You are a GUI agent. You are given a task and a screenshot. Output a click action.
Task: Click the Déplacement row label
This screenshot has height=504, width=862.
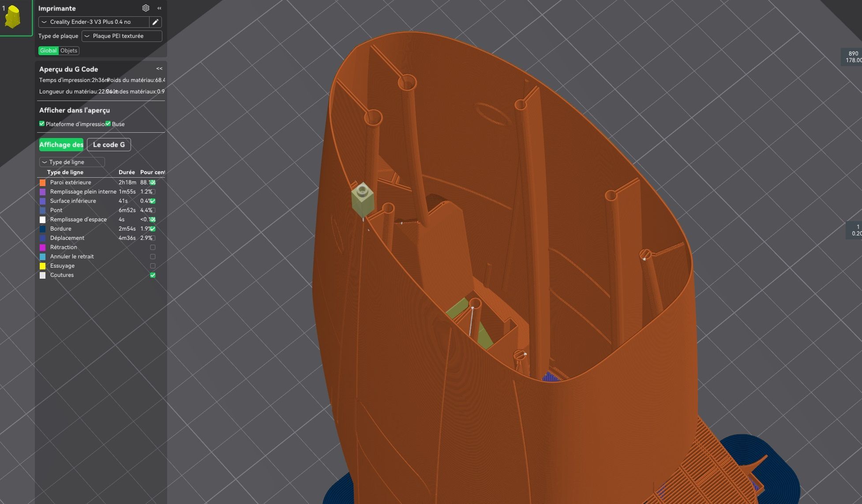67,238
